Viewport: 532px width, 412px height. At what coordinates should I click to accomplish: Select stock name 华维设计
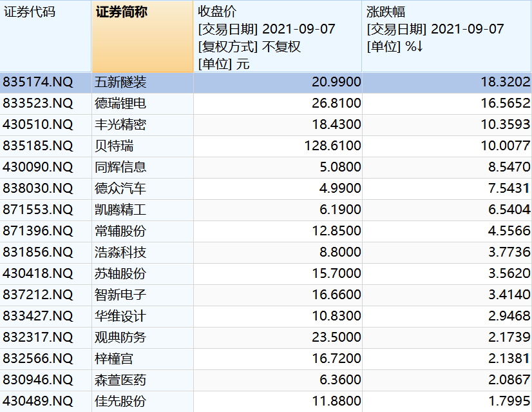[x=120, y=316]
